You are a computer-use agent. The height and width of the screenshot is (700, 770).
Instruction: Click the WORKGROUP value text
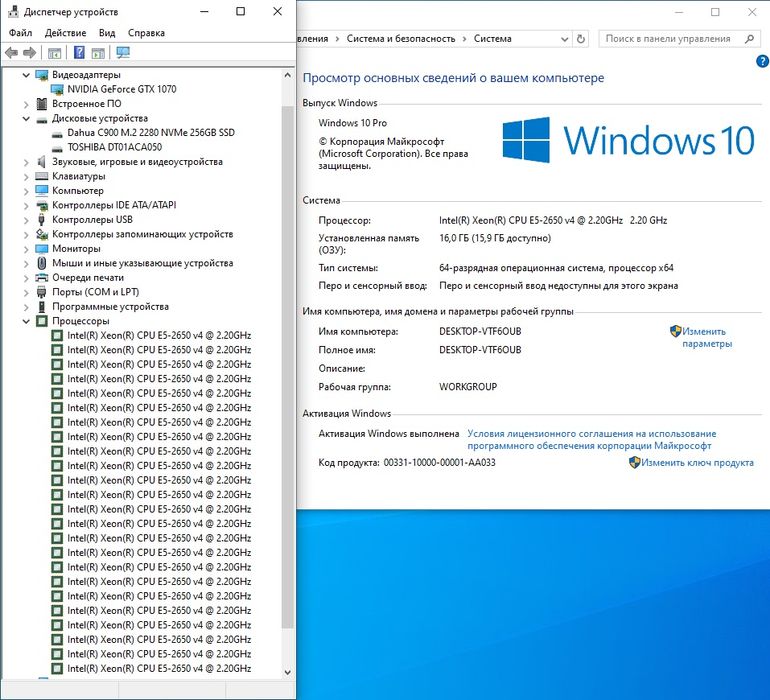pos(468,387)
